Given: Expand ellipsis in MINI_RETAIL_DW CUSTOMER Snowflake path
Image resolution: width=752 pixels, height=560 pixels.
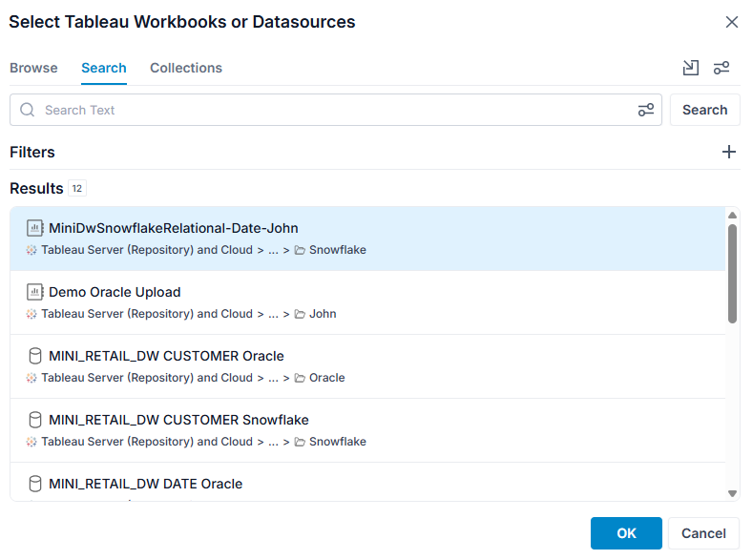Looking at the screenshot, I should click(x=273, y=441).
